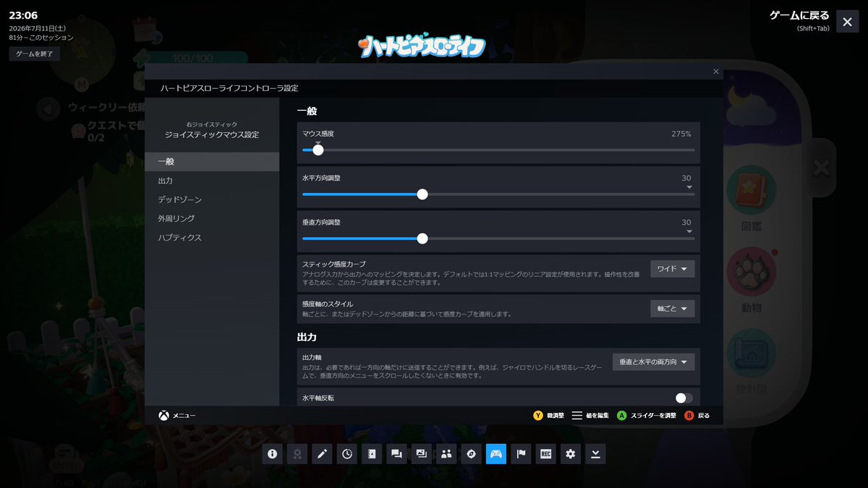Click the マウス感度 slider handle
The width and height of the screenshot is (868, 488).
[318, 150]
